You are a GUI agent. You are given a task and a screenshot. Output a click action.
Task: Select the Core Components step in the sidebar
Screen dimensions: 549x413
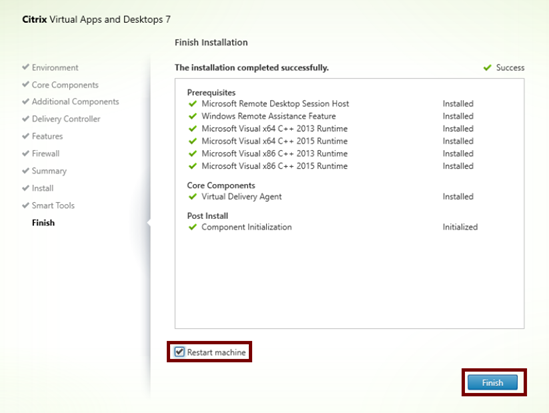[65, 85]
